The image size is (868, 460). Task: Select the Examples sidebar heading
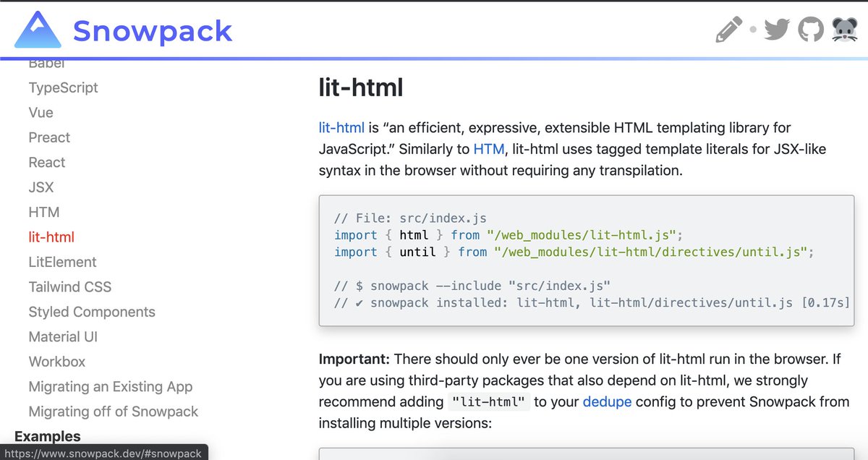point(48,436)
